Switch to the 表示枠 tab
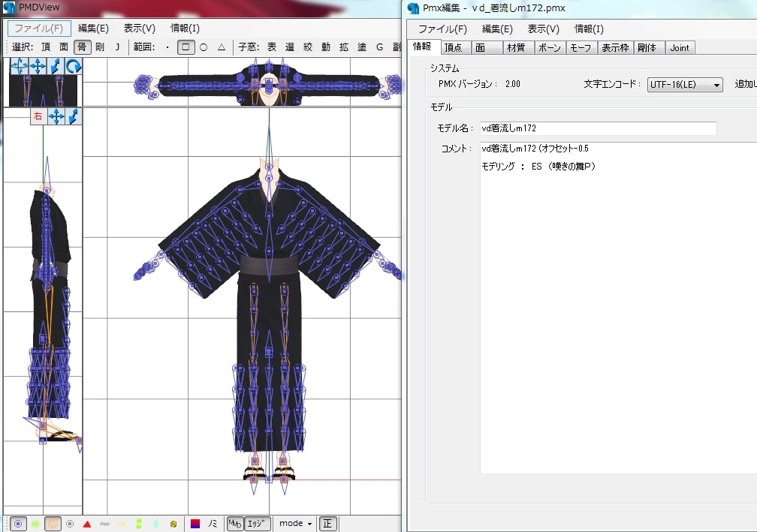 pyautogui.click(x=615, y=47)
